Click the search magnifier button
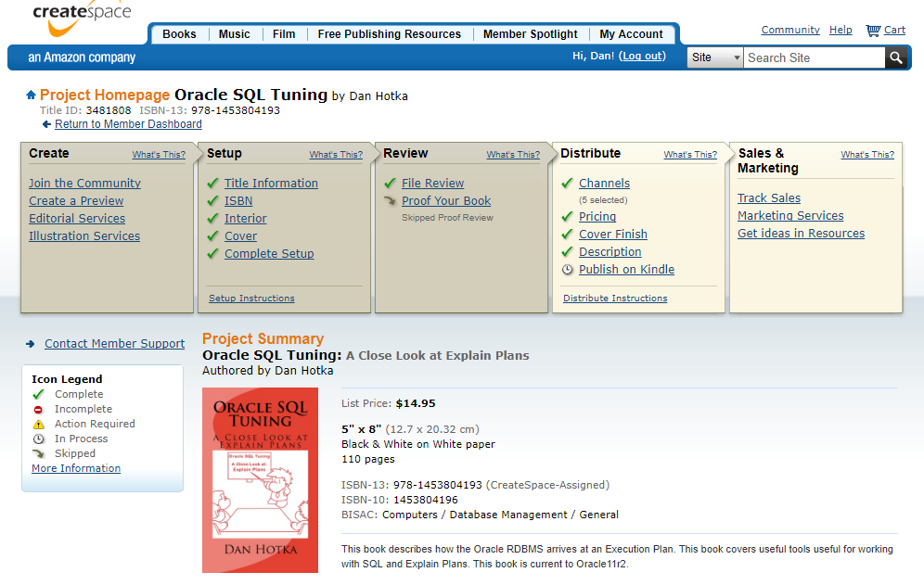 point(896,57)
